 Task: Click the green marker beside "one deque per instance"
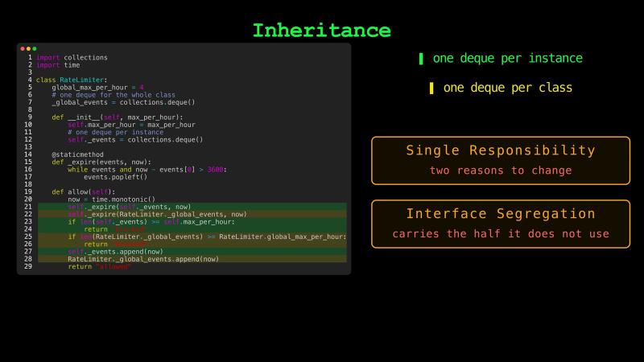click(421, 59)
